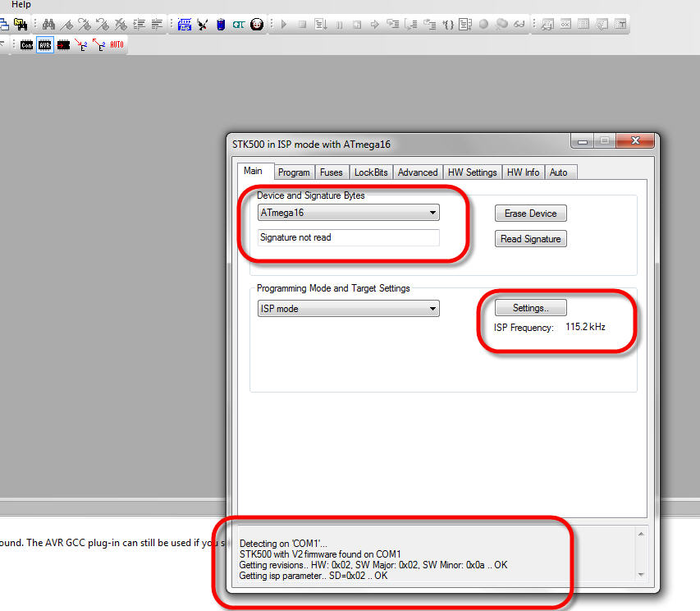Click the Step Into icon
Viewport: 700px width, 611px height.
(392, 24)
